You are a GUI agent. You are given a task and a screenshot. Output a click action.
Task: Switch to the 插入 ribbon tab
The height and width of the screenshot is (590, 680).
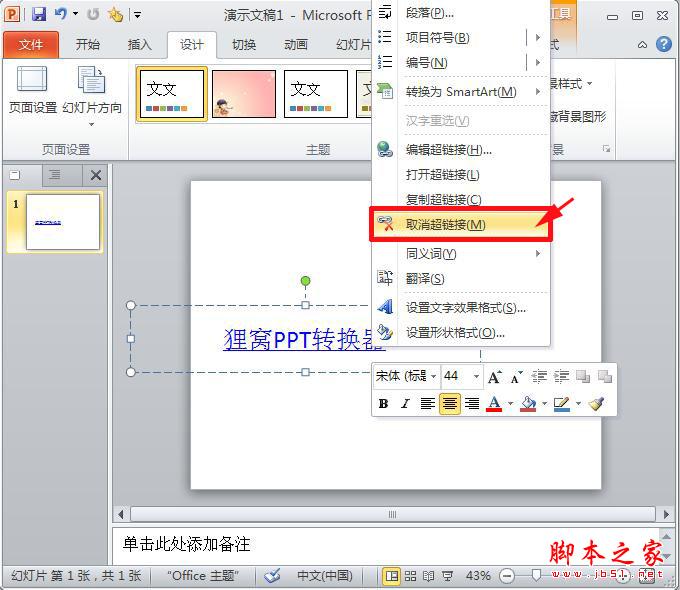tap(140, 44)
